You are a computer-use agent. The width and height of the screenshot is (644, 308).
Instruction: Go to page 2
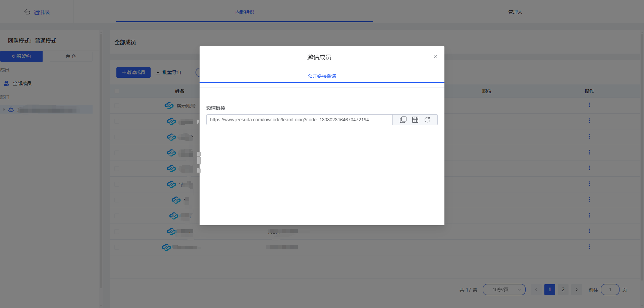tap(563, 290)
